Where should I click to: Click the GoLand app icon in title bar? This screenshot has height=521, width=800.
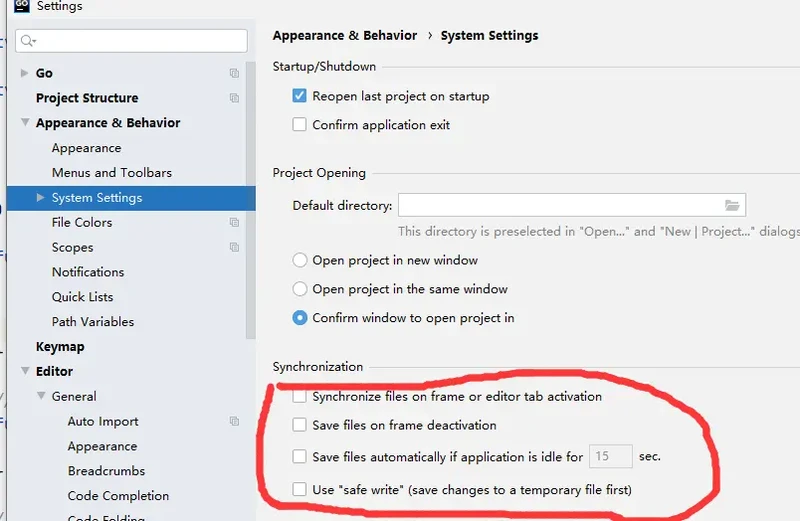[21, 6]
